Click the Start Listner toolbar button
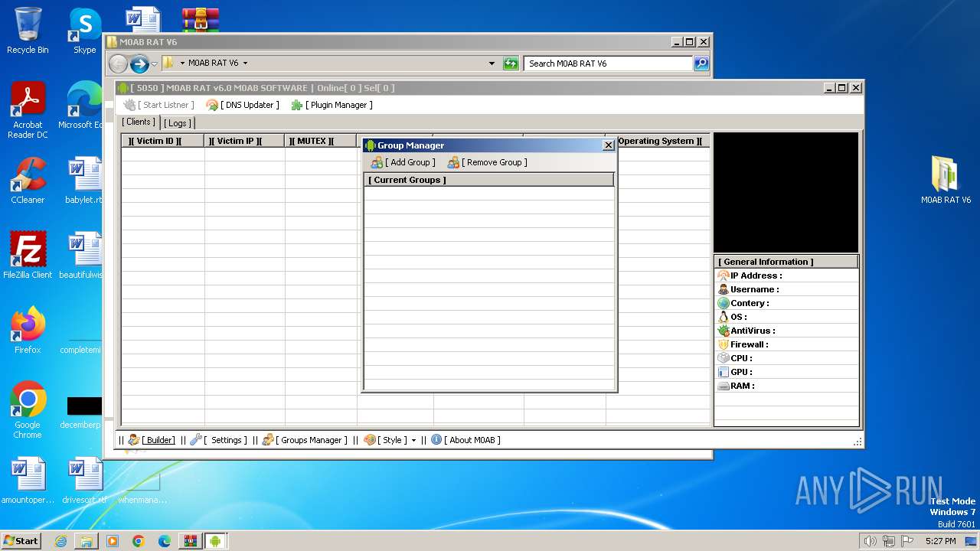The height and width of the screenshot is (551, 980). click(159, 105)
